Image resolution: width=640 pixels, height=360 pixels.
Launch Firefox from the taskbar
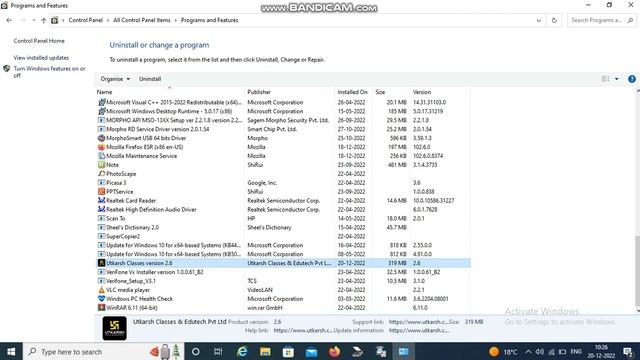[x=334, y=351]
